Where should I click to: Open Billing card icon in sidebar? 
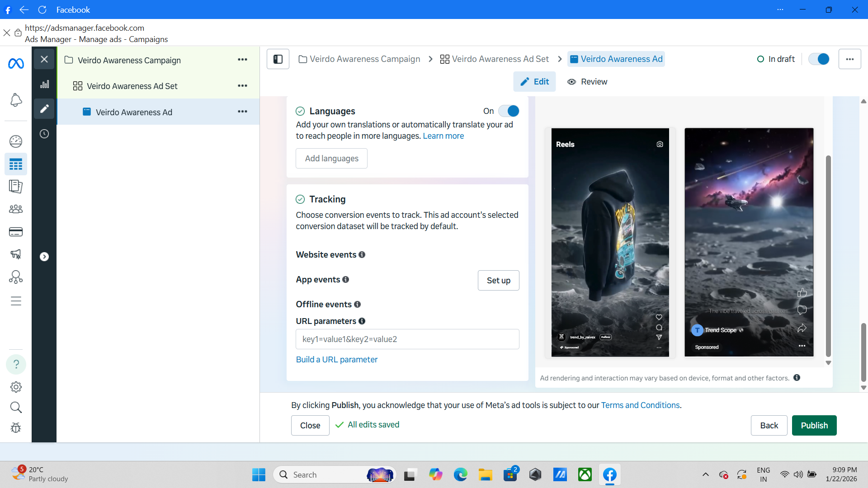(x=16, y=232)
